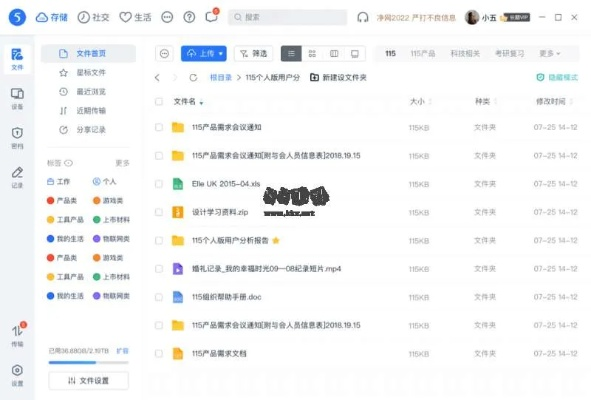Open the 上传 upload dropdown
Image resolution: width=591 pixels, height=400 pixels.
204,54
